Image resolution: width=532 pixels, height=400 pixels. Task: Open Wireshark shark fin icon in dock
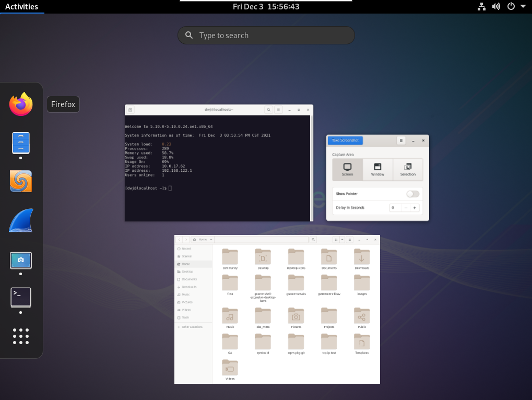pos(21,220)
